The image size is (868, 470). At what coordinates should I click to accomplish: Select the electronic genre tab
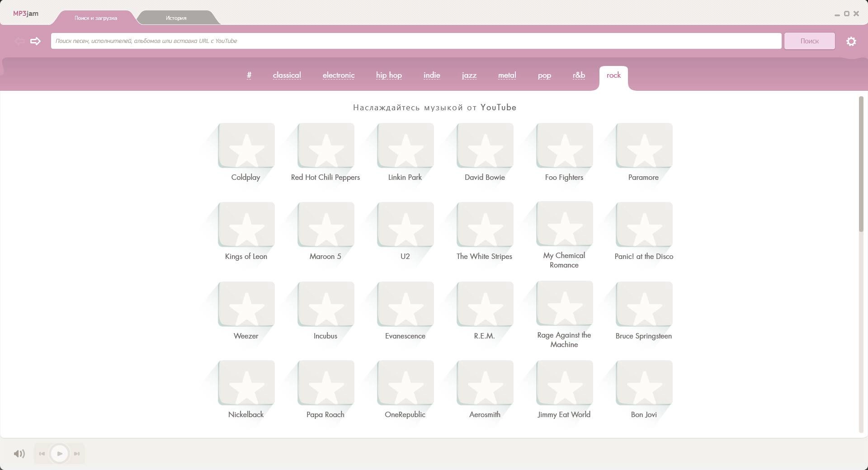point(339,75)
